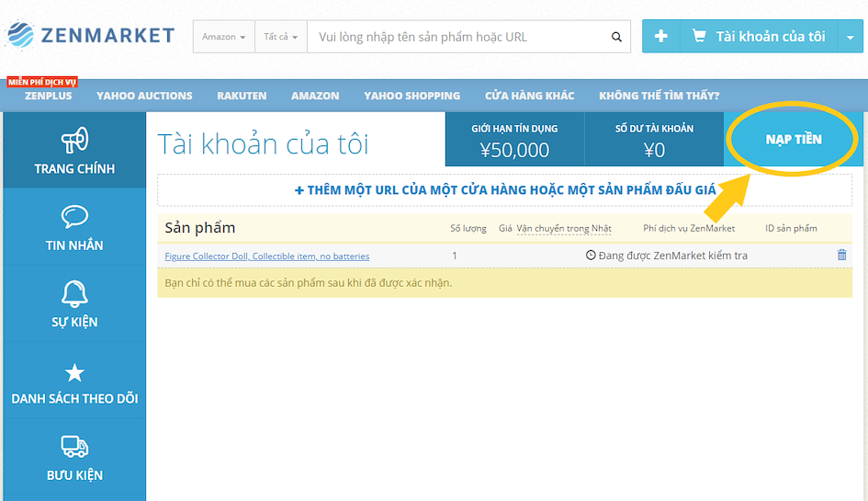Open 'Figure Collector Doll' product link
Screen dimensions: 868x501
266,256
